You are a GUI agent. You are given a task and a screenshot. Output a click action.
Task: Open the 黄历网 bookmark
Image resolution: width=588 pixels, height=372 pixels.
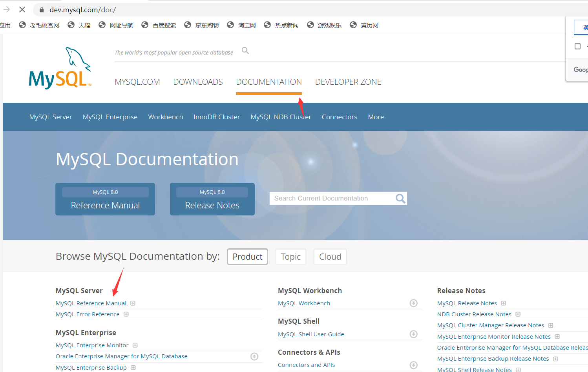click(x=369, y=25)
